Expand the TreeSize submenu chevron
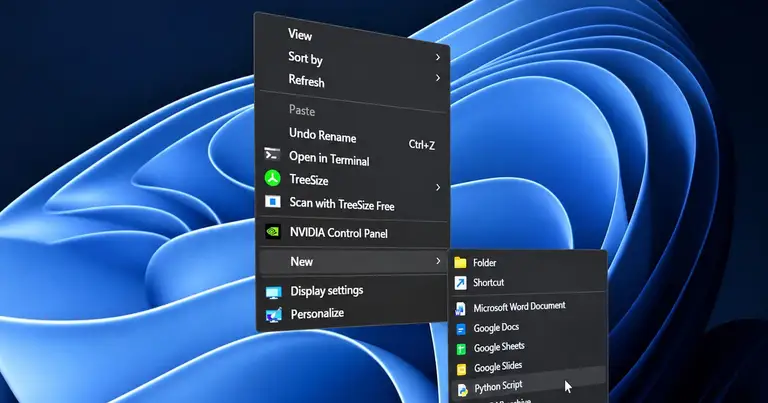The image size is (768, 403). point(438,188)
